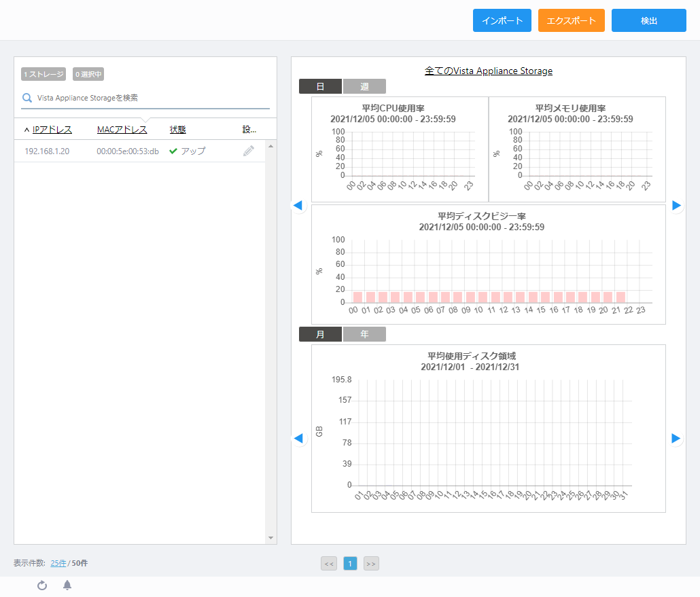Click the refresh icon at bottom left

42,585
